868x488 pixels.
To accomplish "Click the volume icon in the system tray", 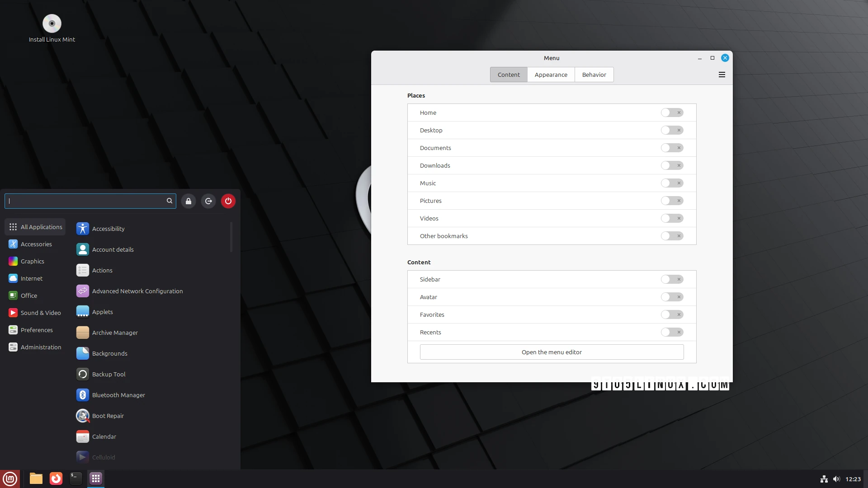I will pos(837,479).
